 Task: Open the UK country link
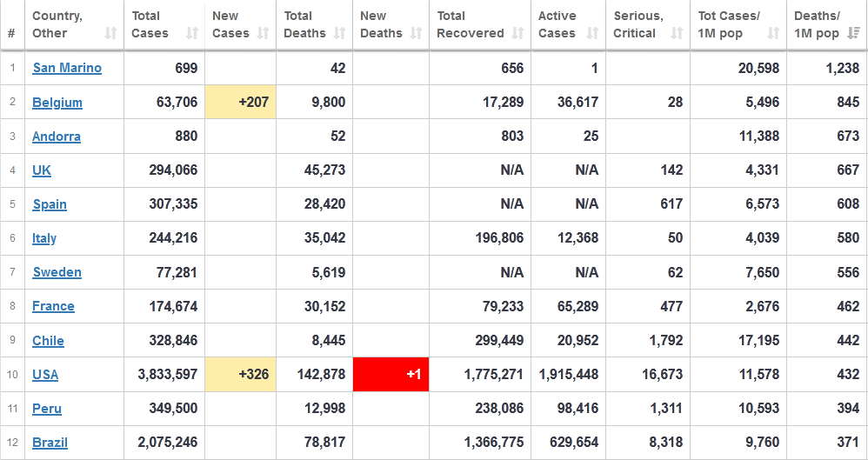click(x=42, y=170)
